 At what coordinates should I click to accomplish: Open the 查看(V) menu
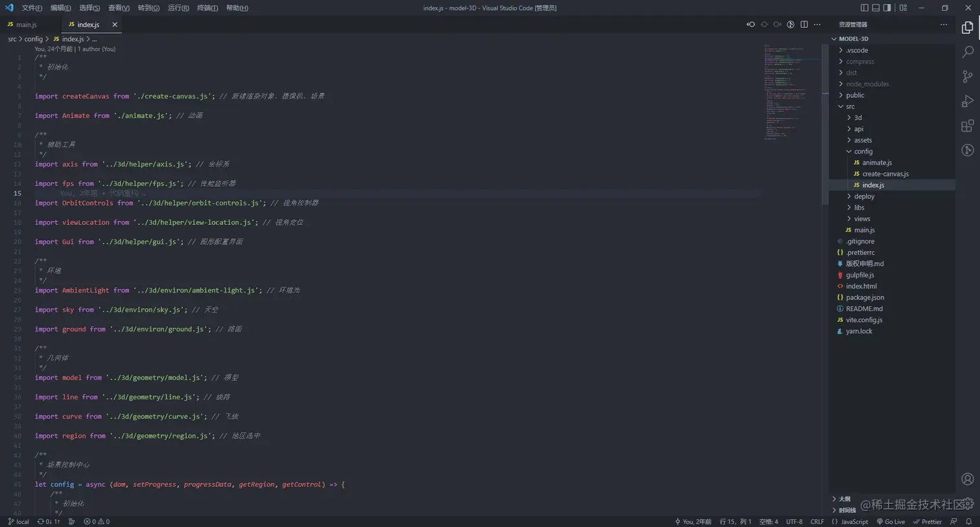[x=119, y=8]
